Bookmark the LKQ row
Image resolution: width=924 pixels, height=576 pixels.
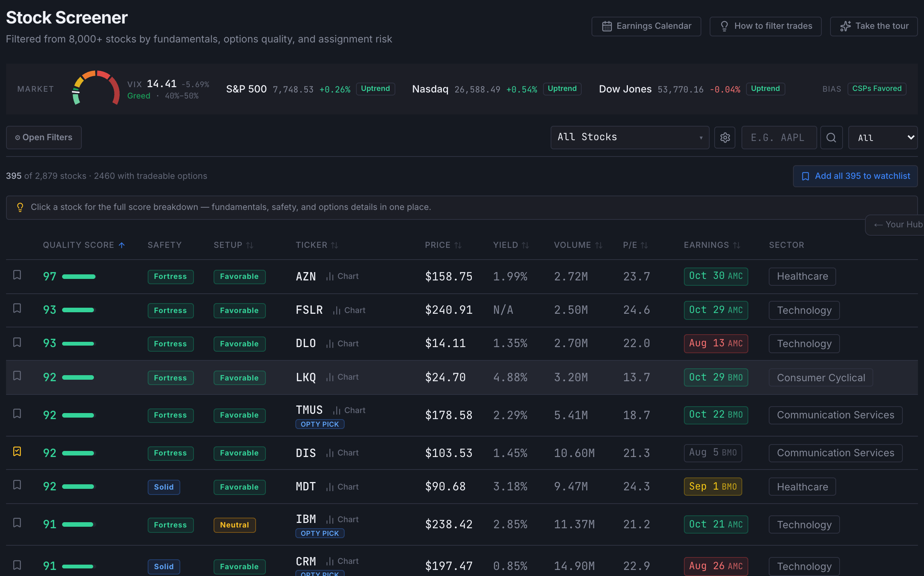17,376
